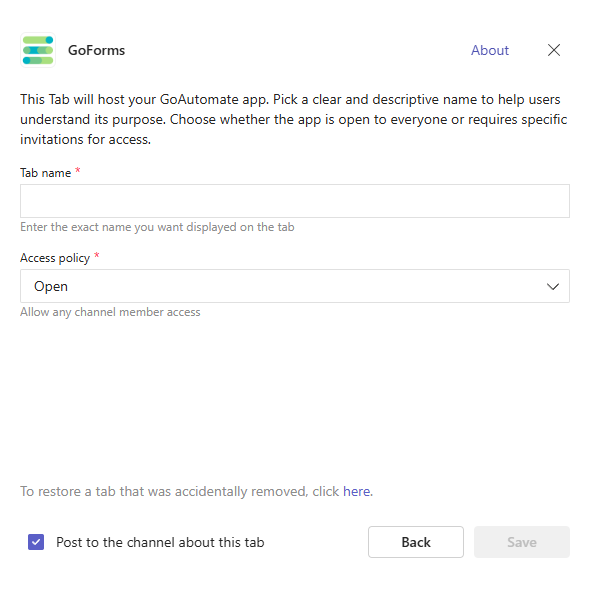
Task: Click the greyed-out Save button
Action: 522,542
